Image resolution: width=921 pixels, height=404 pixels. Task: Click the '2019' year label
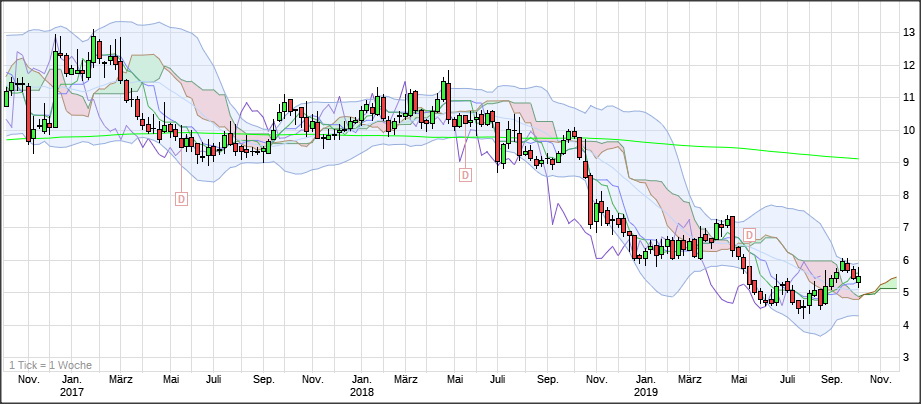[646, 392]
